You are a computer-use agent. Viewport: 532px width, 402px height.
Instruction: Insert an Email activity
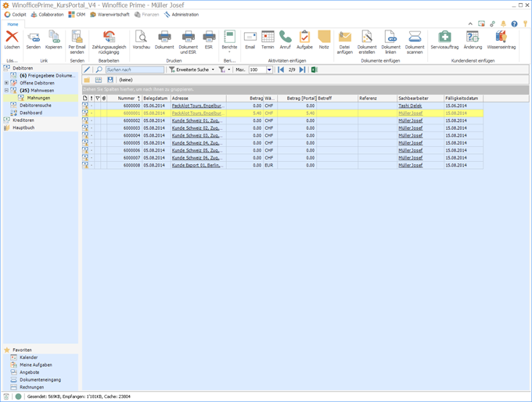(250, 37)
